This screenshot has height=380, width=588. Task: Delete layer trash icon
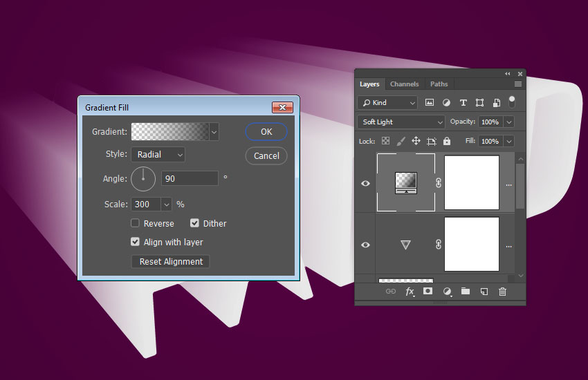502,292
